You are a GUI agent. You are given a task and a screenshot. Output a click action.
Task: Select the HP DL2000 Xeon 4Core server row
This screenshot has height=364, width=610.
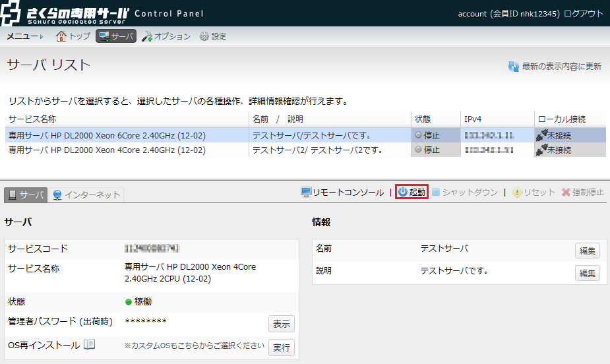click(x=107, y=150)
